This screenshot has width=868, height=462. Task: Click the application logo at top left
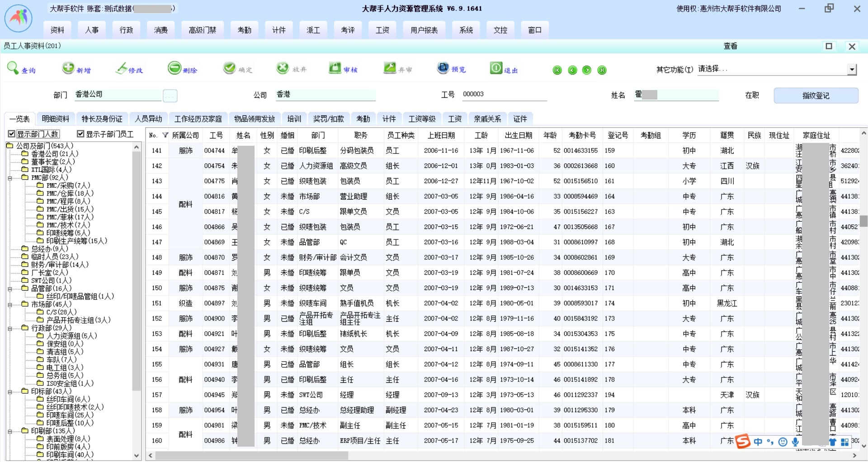pos(18,18)
